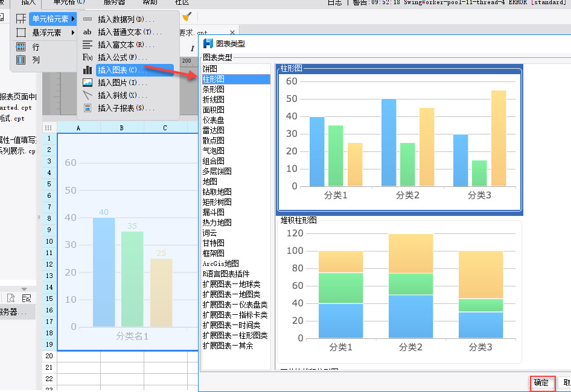This screenshot has height=392, width=571.
Task: Click the data table icon beside preview
Action: tap(27, 299)
